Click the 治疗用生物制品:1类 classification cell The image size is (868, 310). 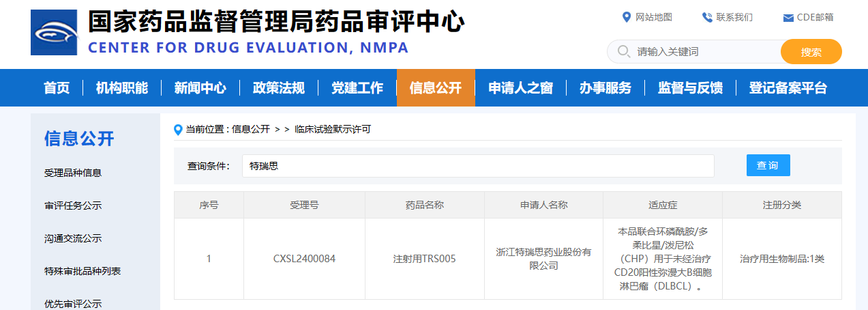point(782,259)
